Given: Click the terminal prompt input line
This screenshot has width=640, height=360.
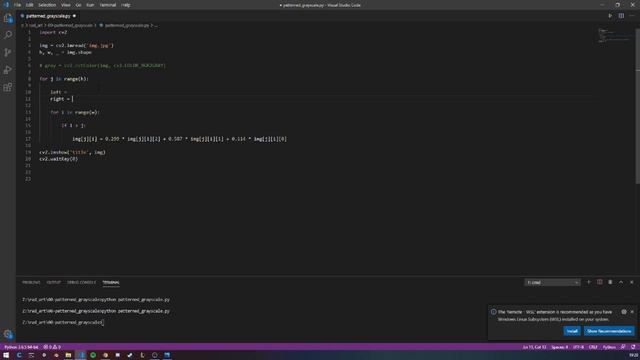Looking at the screenshot, I should (63, 322).
